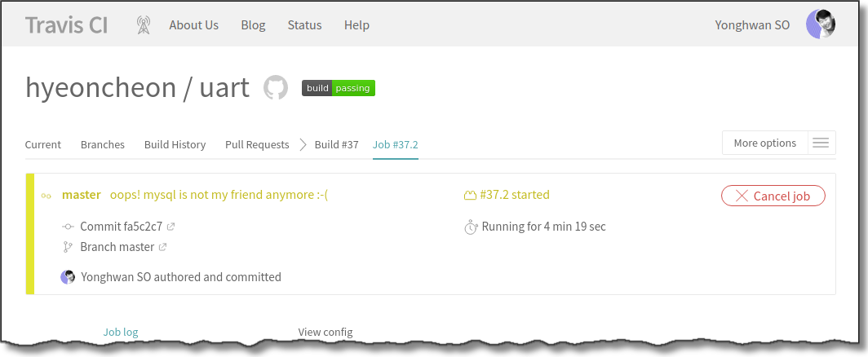868x357 pixels.
Task: Open the hamburger menu icon
Action: click(x=821, y=143)
